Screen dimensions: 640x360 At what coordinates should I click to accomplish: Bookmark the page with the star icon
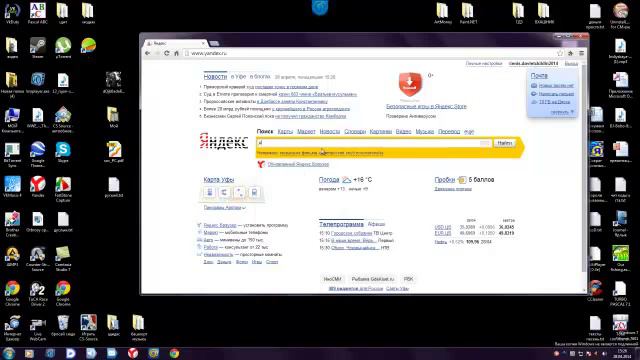pos(560,53)
